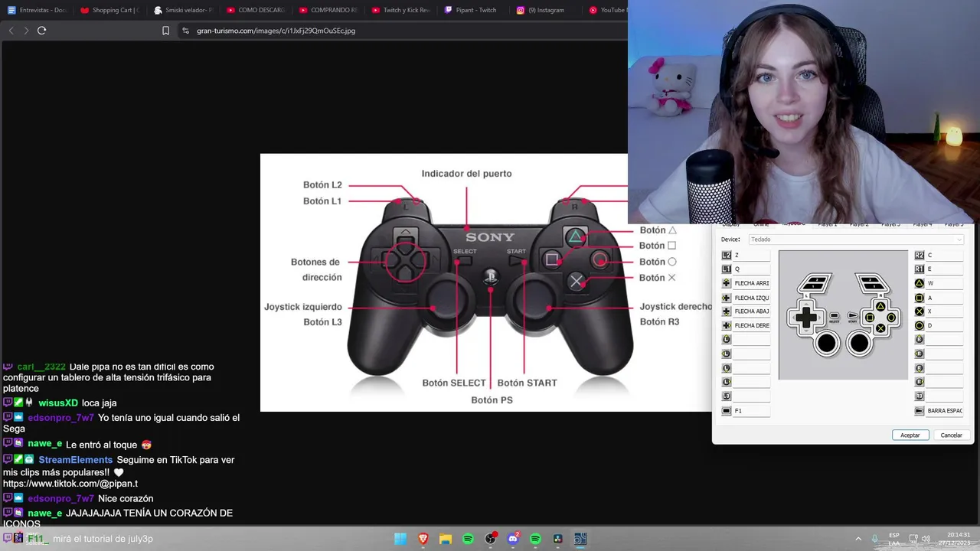Image resolution: width=980 pixels, height=551 pixels.
Task: Click the R1 button icon in dialog
Action: pos(920,269)
